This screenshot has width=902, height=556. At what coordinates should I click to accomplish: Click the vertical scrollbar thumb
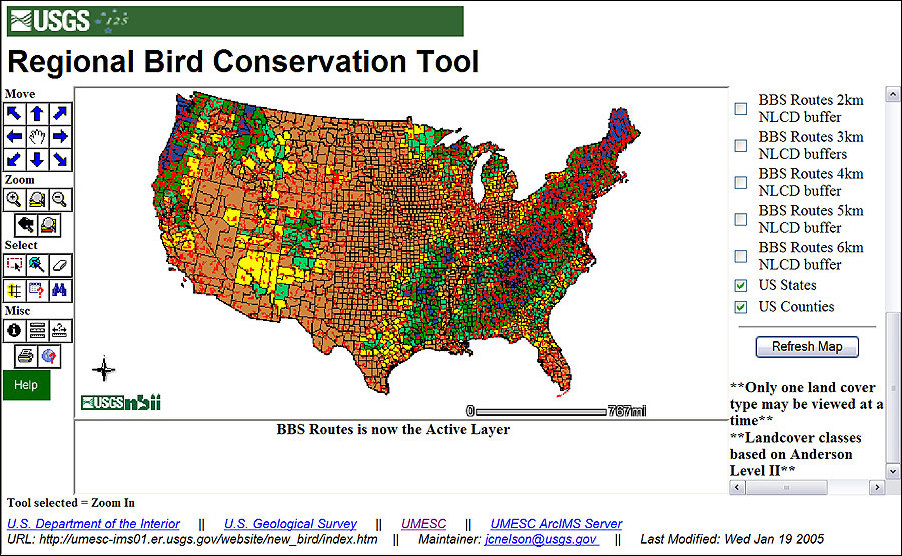893,388
